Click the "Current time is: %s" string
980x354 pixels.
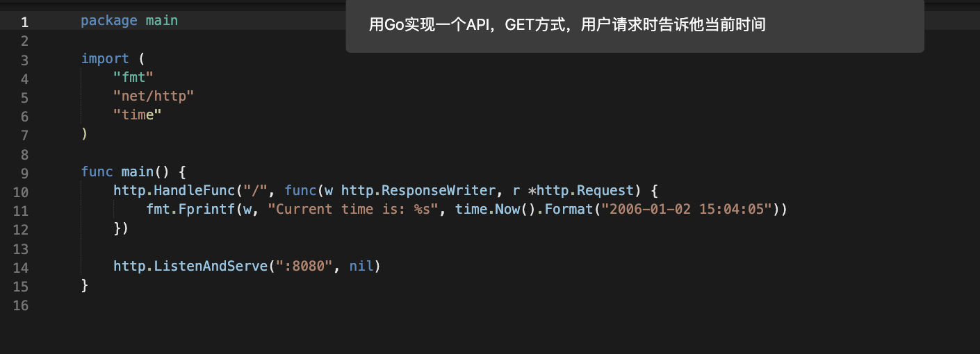tap(353, 209)
